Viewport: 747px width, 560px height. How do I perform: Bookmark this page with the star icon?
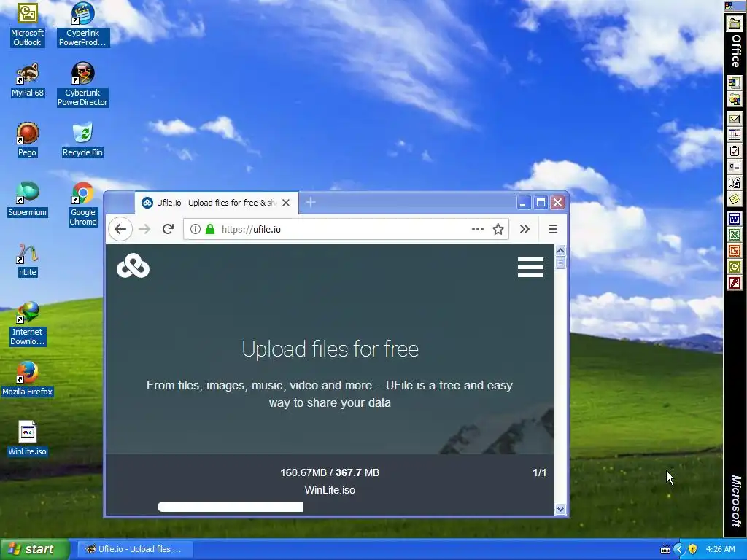tap(498, 229)
